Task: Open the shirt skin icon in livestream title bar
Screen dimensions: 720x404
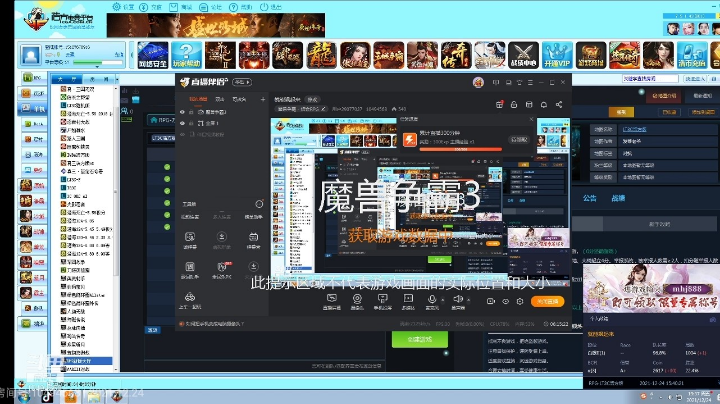Action: (519, 83)
